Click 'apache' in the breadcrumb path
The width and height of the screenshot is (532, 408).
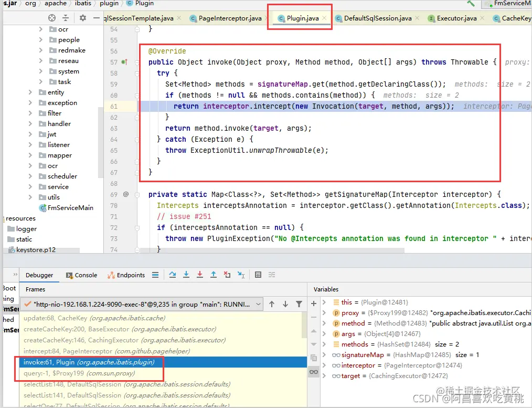pos(56,3)
